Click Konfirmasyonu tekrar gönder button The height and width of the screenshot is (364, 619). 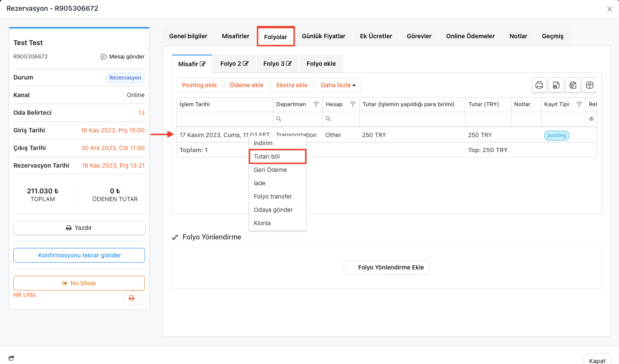click(79, 255)
